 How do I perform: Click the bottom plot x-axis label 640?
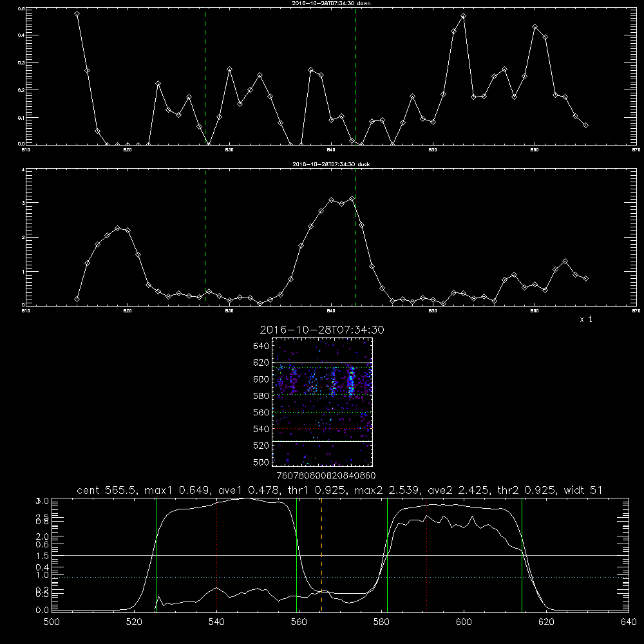tap(629, 622)
